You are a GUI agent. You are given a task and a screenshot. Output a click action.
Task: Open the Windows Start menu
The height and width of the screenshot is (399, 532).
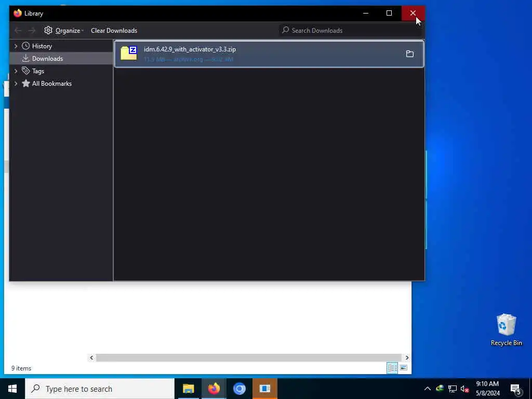(x=12, y=389)
